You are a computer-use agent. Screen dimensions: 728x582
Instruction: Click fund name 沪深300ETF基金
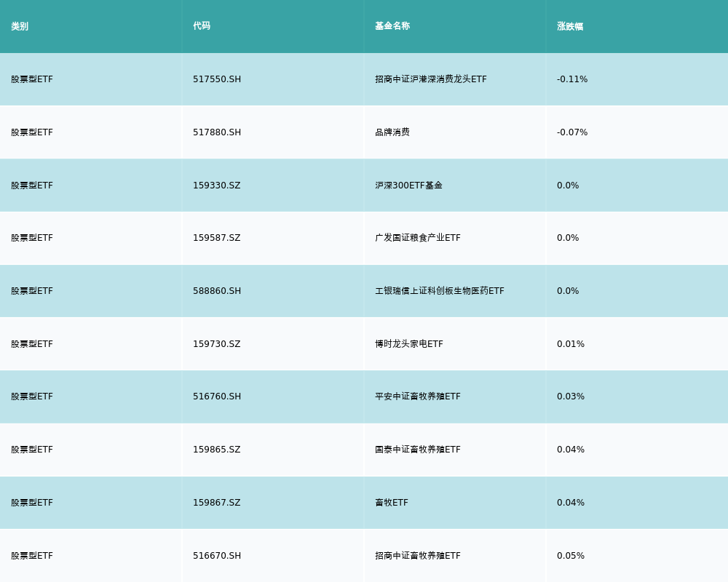click(408, 186)
